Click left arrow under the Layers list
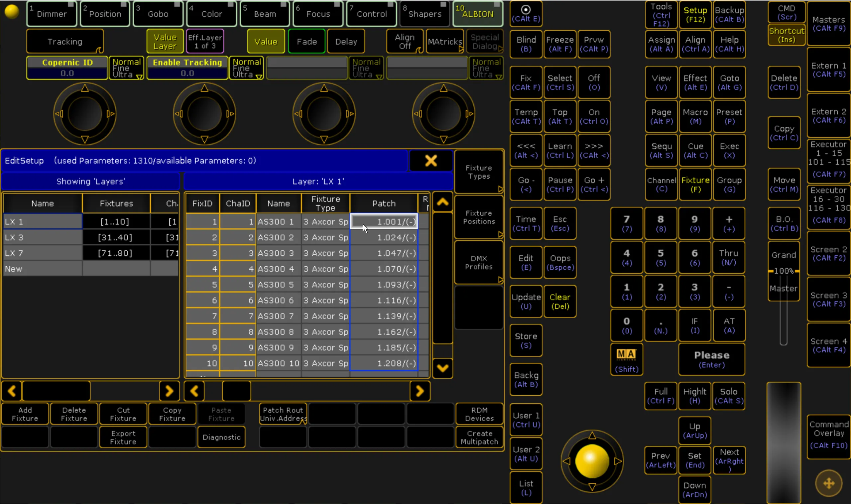Screen dimensions: 851x504 12,391
